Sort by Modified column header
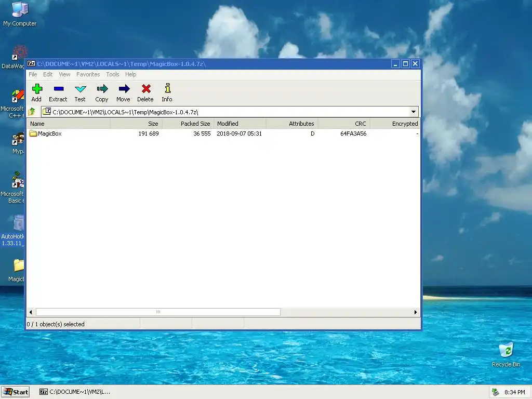Image resolution: width=532 pixels, height=399 pixels. tap(240, 124)
